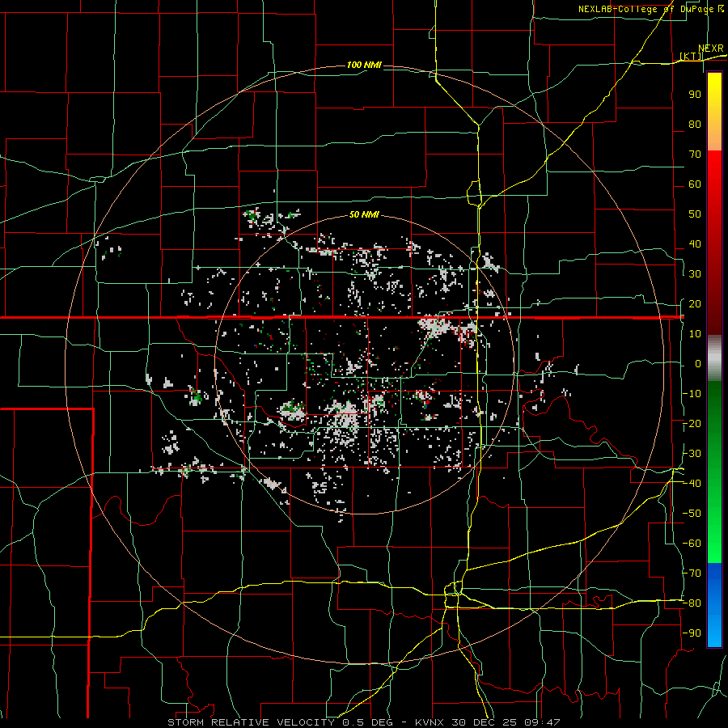The height and width of the screenshot is (728, 728).
Task: Click the 0 value on the scale
Action: [x=698, y=364]
